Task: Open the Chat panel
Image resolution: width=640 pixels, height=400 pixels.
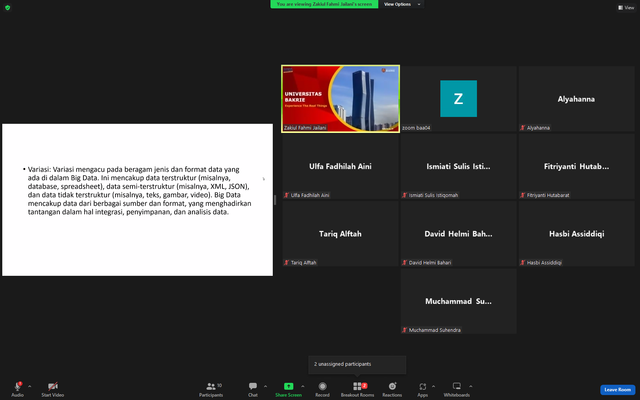Action: click(x=253, y=389)
